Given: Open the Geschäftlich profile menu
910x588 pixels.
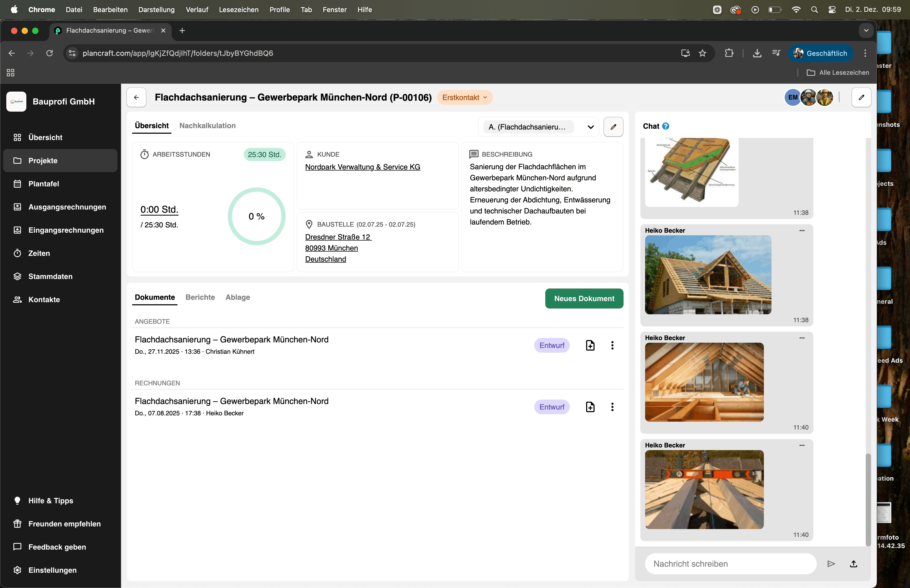Looking at the screenshot, I should [820, 53].
